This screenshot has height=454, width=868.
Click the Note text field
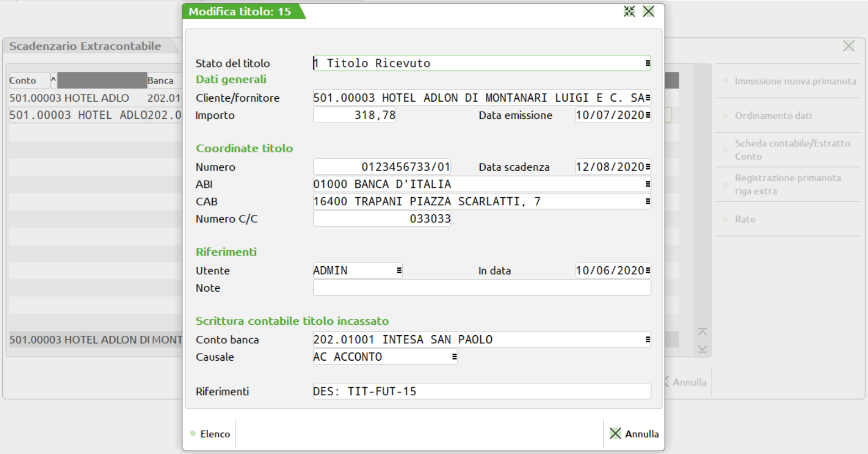click(x=481, y=288)
